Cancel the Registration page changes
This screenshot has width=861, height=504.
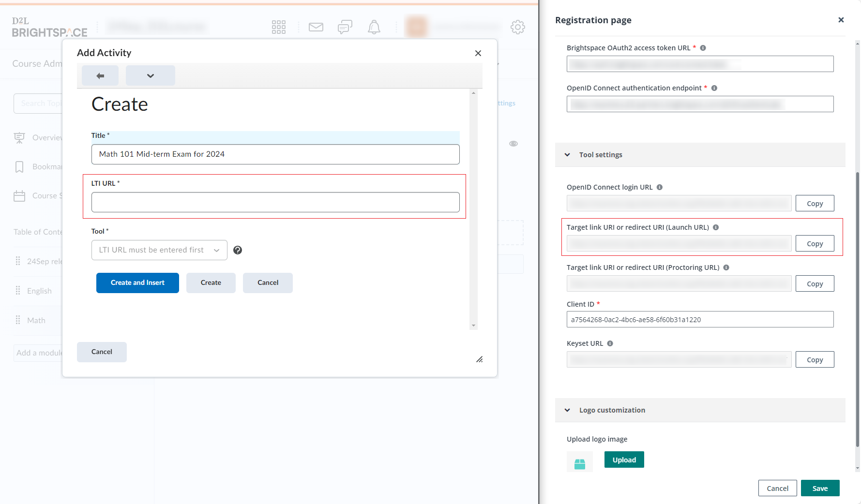tap(777, 489)
